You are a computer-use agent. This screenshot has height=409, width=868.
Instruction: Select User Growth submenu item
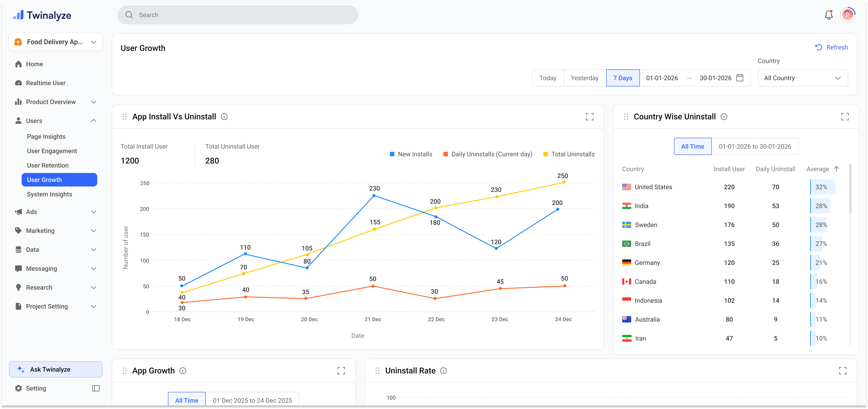(59, 180)
